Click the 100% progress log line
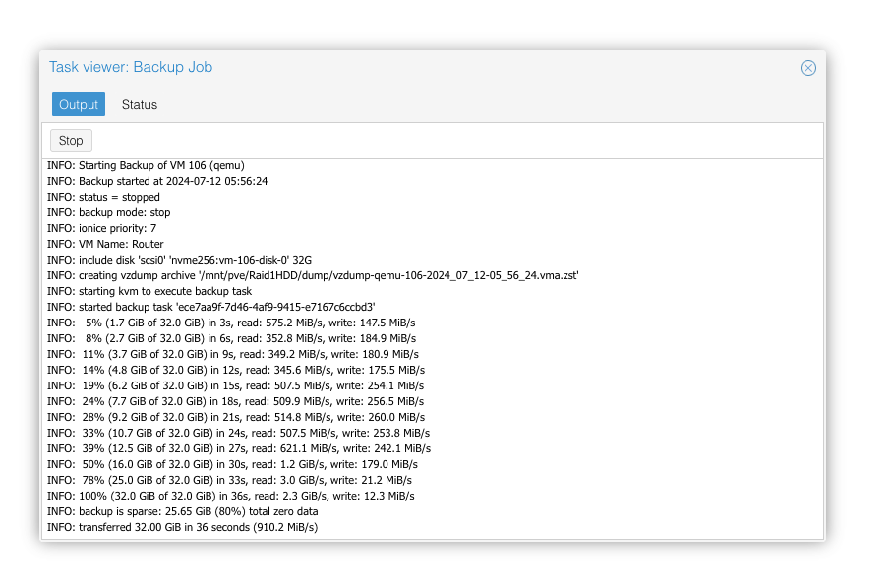Image resolution: width=894 pixels, height=588 pixels. coord(231,497)
